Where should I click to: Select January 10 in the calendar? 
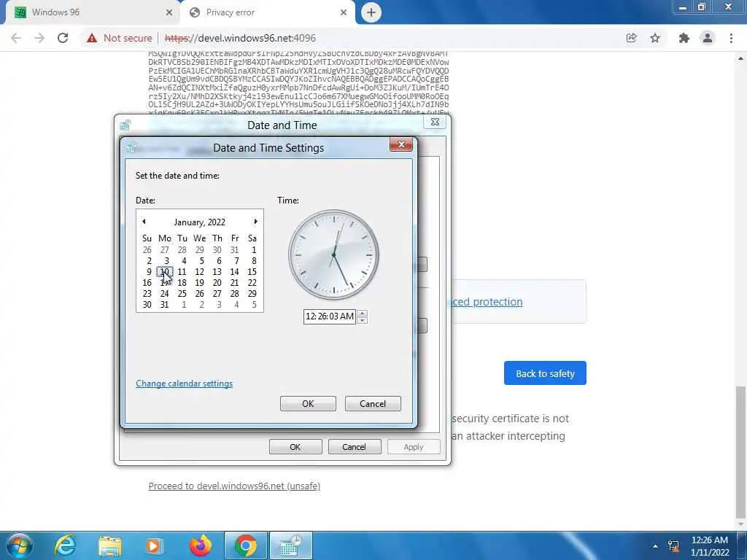coord(165,272)
